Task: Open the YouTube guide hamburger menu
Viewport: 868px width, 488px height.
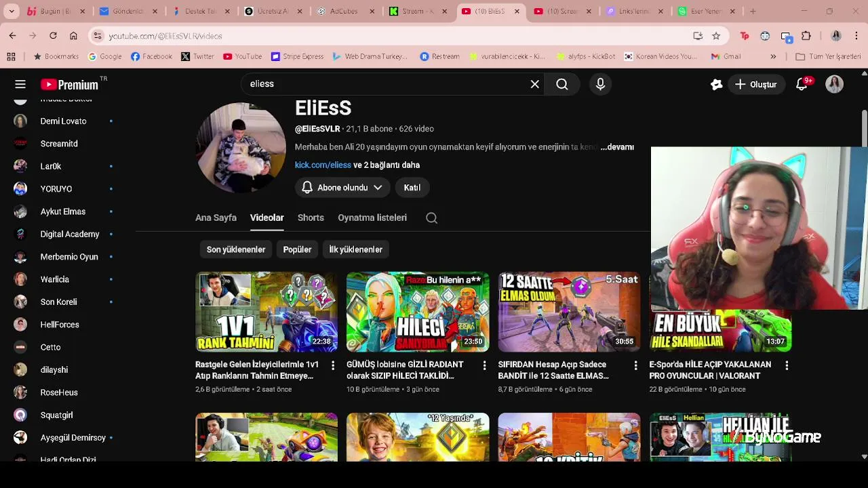Action: coord(20,84)
